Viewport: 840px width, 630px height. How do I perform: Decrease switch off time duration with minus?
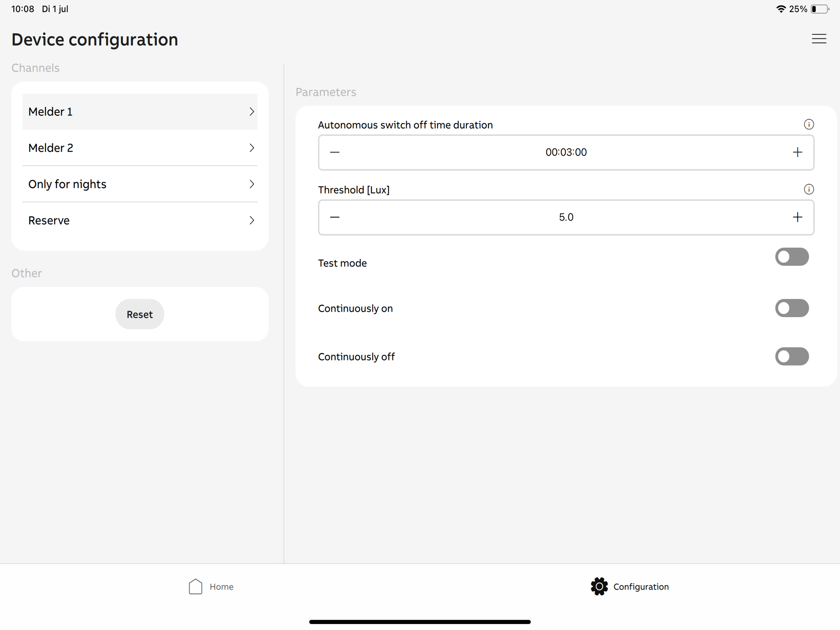click(335, 152)
